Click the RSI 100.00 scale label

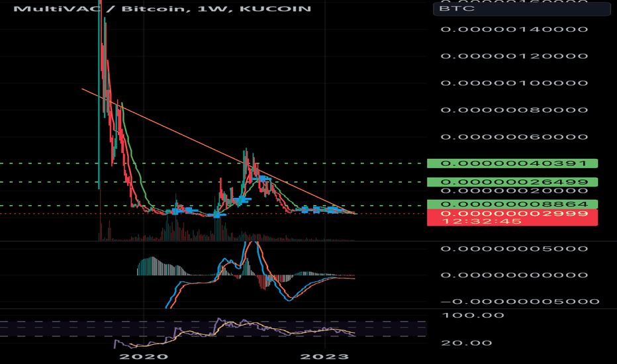(x=473, y=315)
